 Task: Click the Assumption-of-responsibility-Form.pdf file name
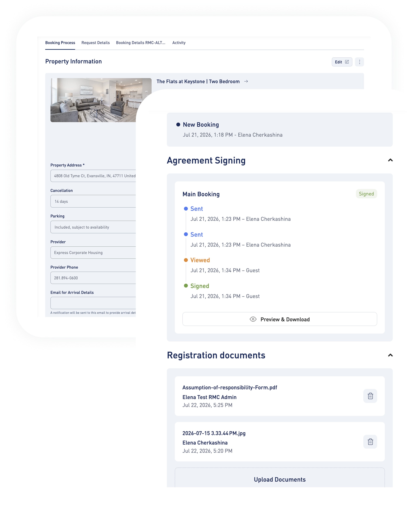[230, 387]
